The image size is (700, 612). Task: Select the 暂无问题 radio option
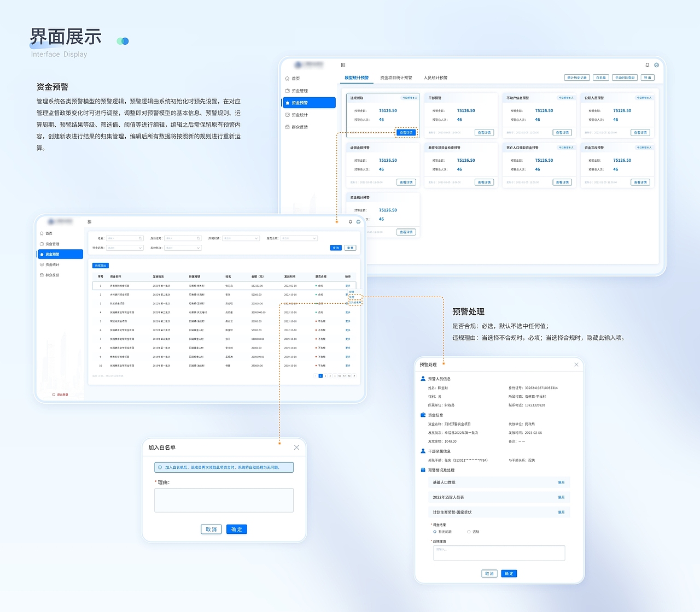pyautogui.click(x=435, y=531)
